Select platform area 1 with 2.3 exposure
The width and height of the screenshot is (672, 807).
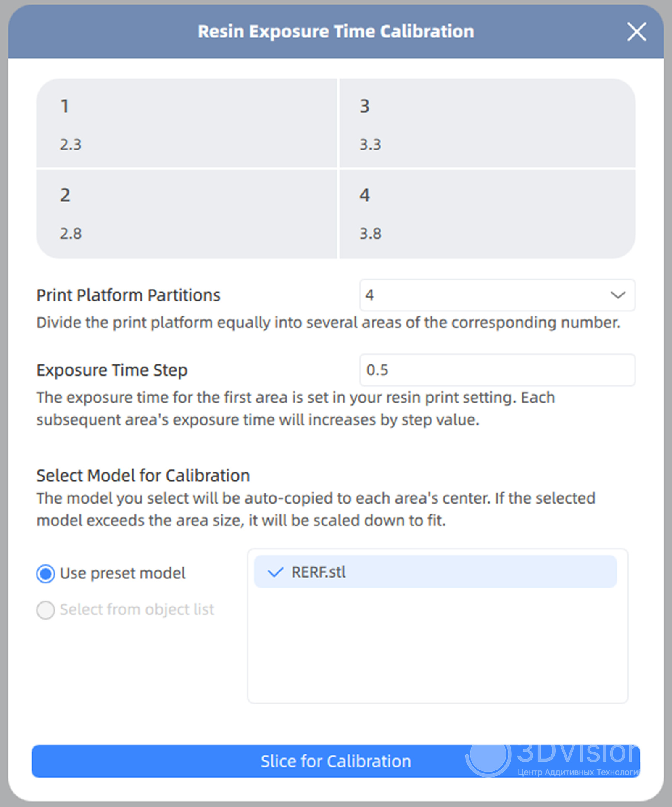pos(187,124)
